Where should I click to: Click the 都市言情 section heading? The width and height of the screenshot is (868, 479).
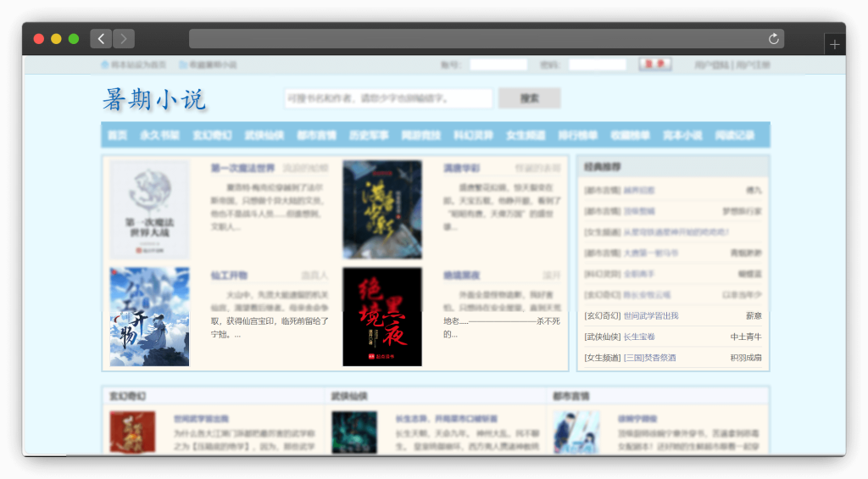(571, 396)
